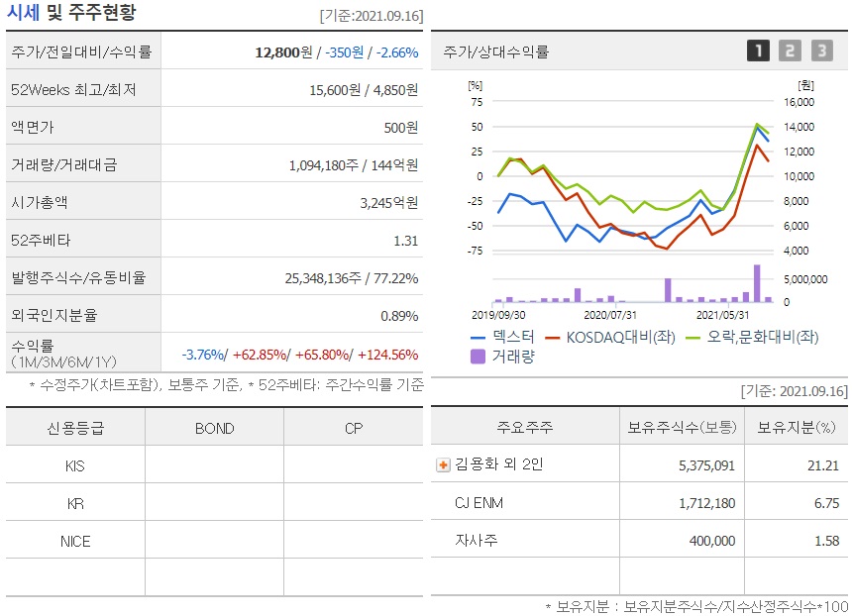
Task: Click the KOSDAQ대비(좌) legend entry
Action: click(x=610, y=337)
